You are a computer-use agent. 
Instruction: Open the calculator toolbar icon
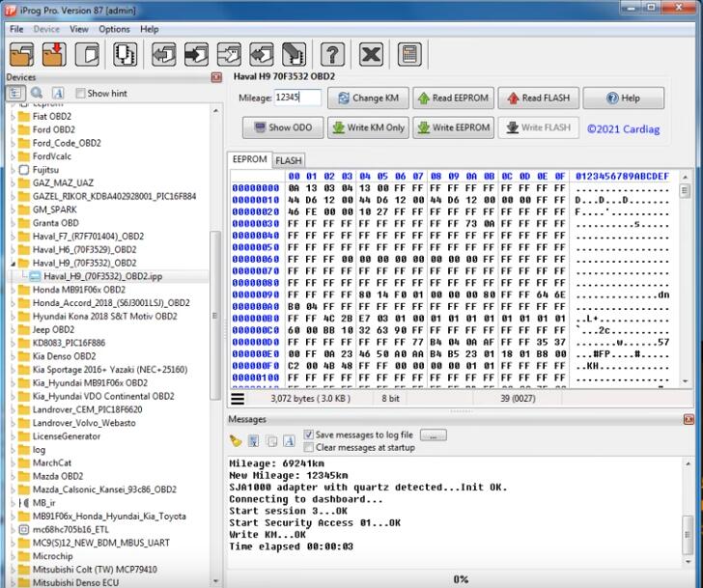pos(409,55)
